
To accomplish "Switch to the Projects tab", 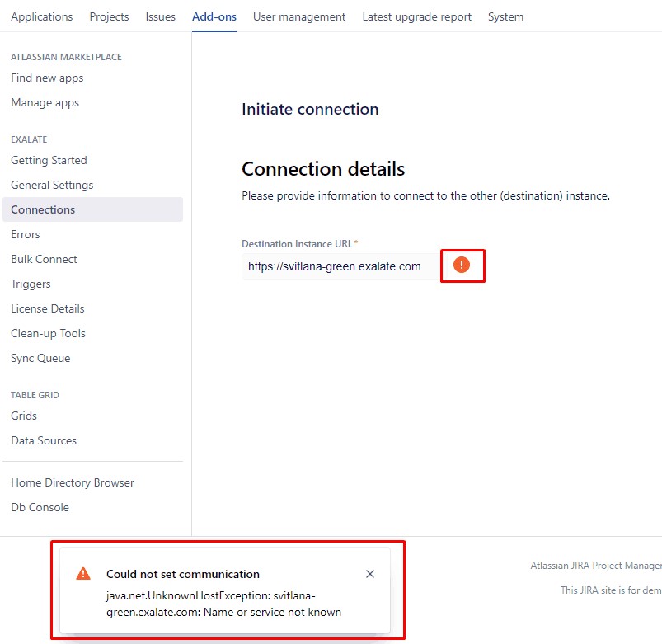I will [x=109, y=16].
